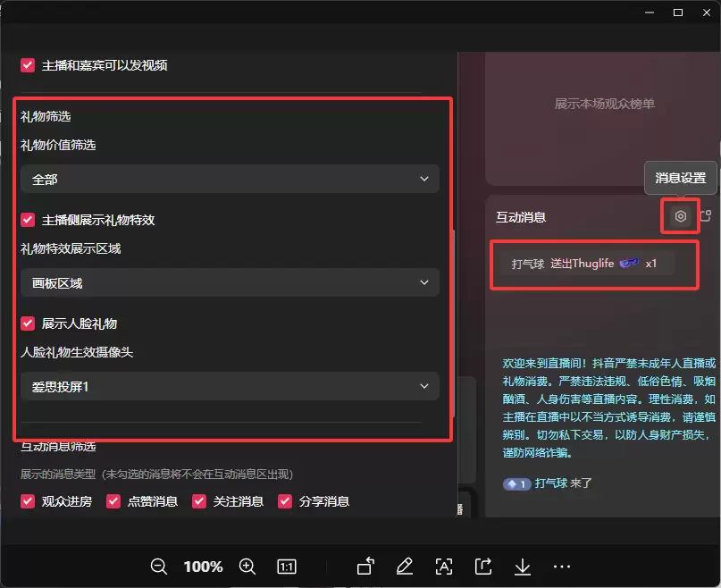Disable the 主播侧展示礼物特效 option
The image size is (721, 588).
(27, 220)
